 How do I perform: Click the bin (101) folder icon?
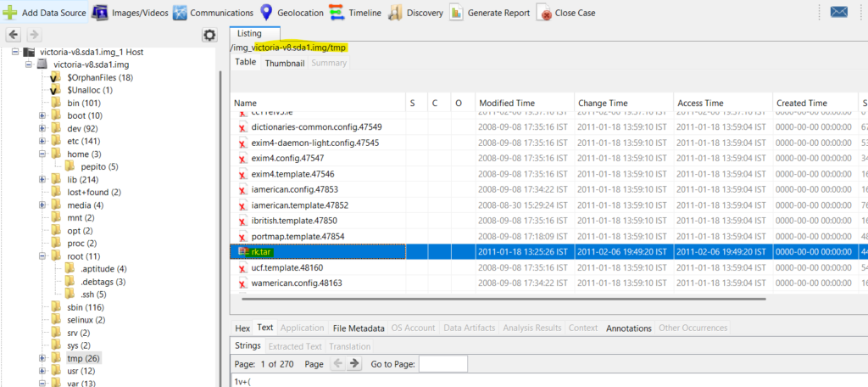click(56, 104)
